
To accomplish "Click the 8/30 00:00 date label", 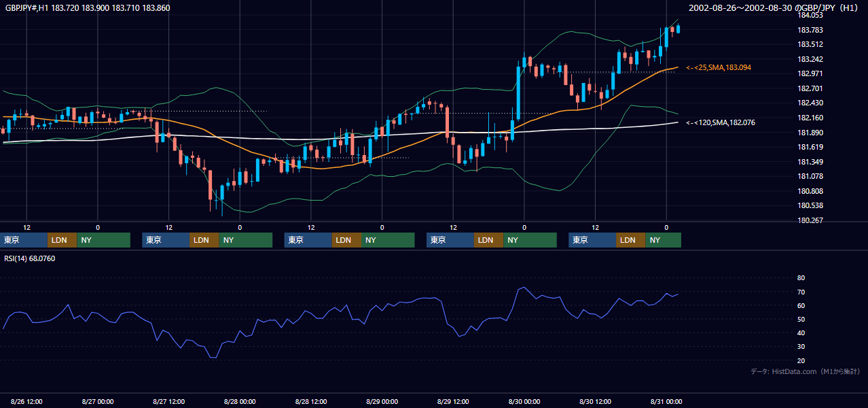I will (524, 401).
